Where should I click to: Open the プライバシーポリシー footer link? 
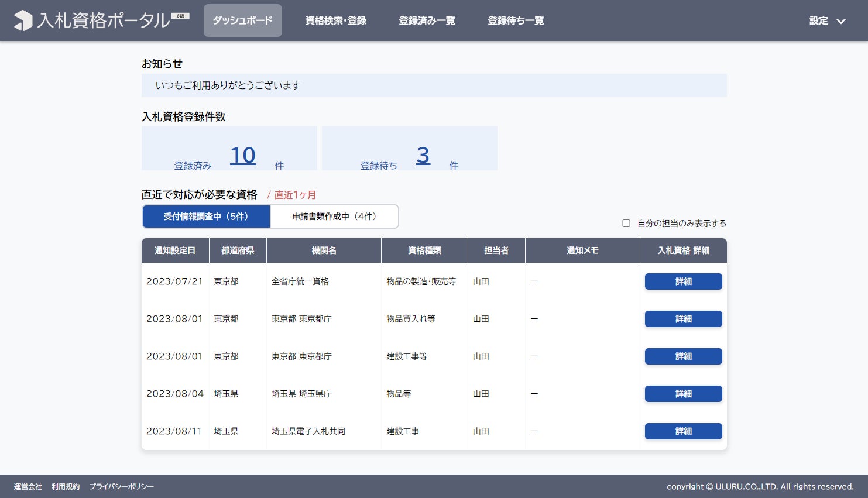click(122, 487)
